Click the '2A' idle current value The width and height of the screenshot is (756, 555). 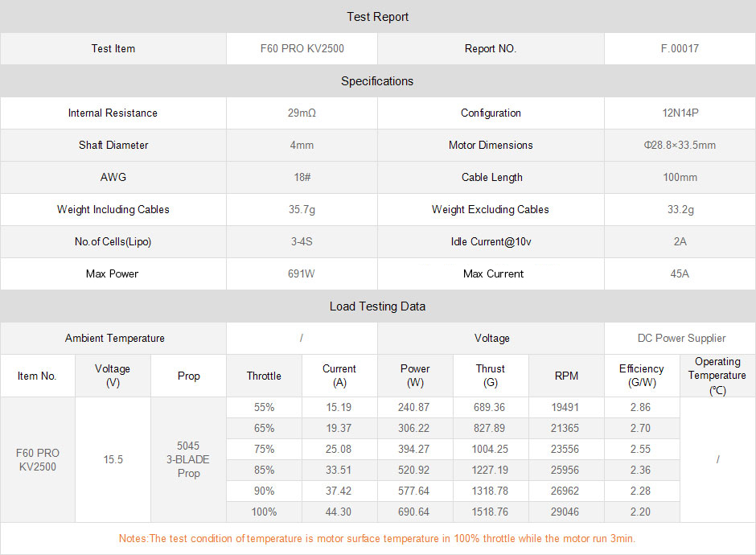coord(680,241)
